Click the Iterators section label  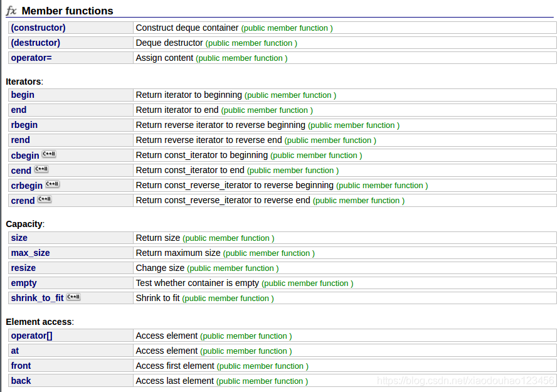click(24, 82)
